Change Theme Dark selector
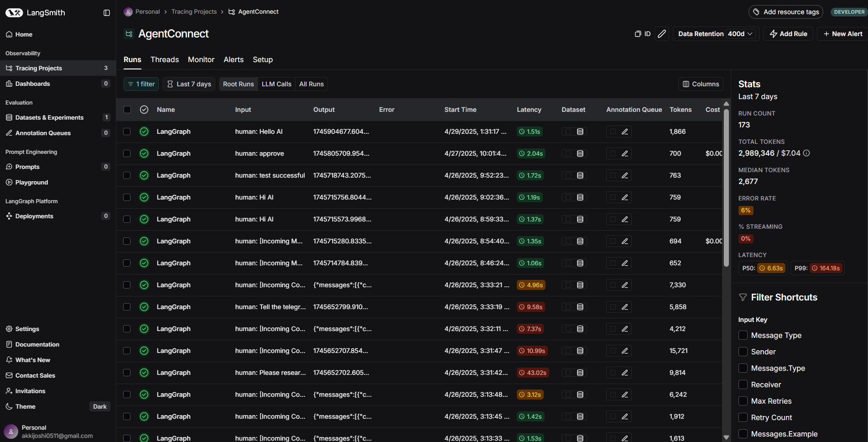This screenshot has height=442, width=868. 99,406
